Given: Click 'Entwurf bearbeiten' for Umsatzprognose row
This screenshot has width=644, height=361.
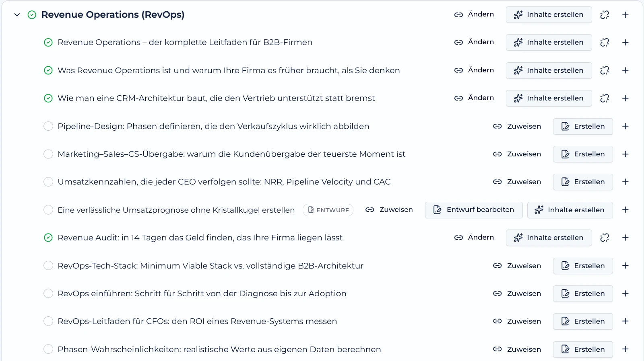Looking at the screenshot, I should click(474, 210).
